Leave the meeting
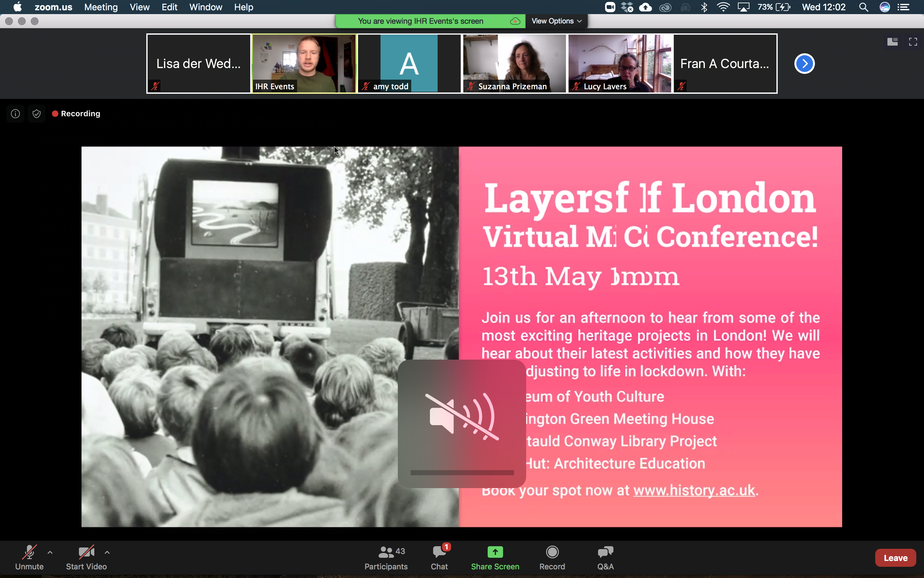 pos(895,558)
